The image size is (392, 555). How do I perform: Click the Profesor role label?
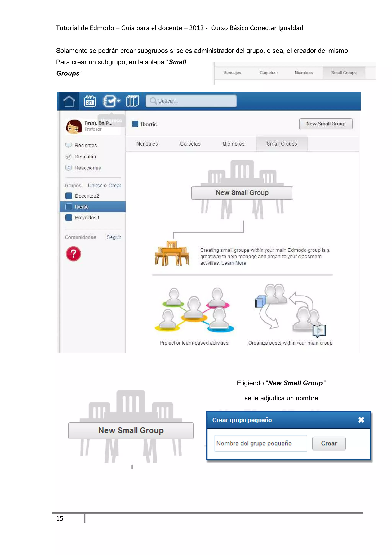tap(93, 129)
